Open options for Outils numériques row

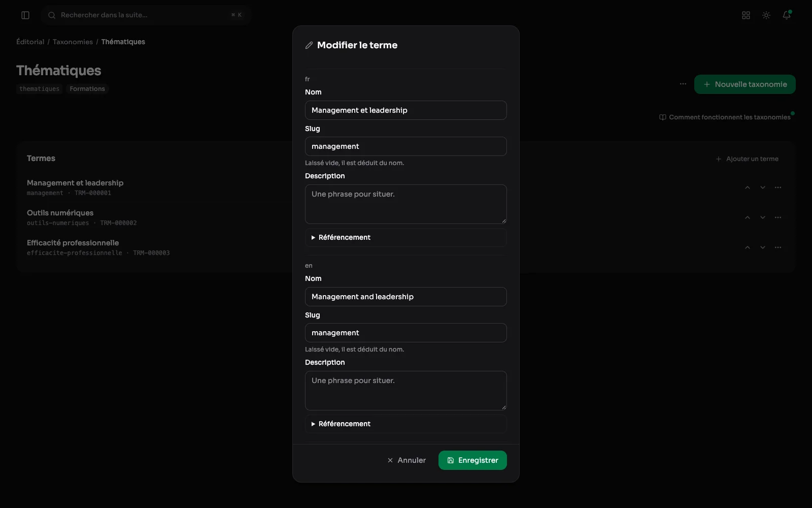click(778, 217)
